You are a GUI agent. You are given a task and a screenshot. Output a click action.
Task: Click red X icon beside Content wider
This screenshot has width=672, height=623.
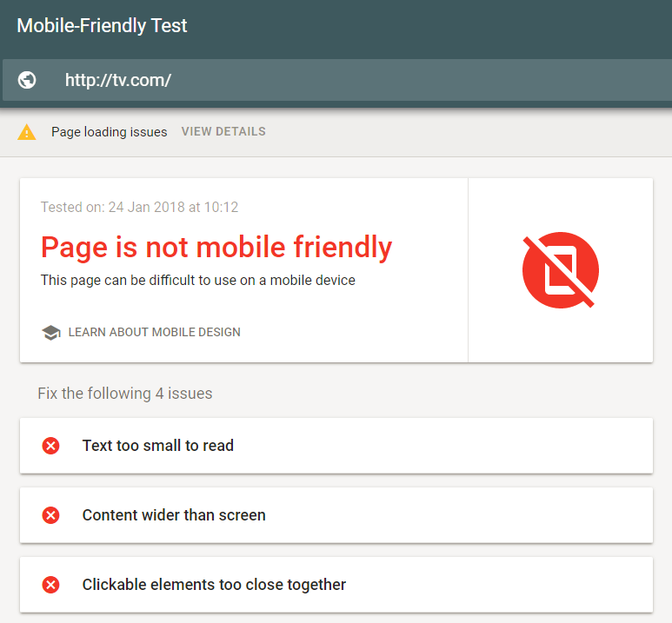50,515
